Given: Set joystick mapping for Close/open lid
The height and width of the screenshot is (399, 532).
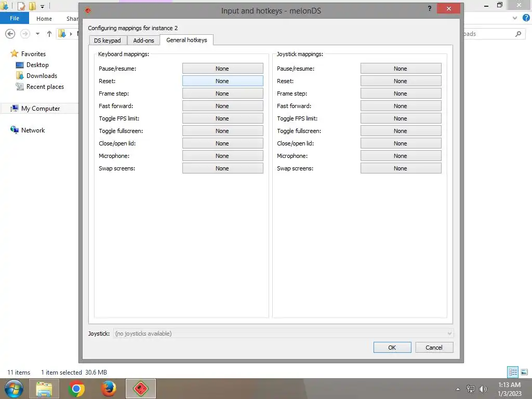Looking at the screenshot, I should 401,143.
